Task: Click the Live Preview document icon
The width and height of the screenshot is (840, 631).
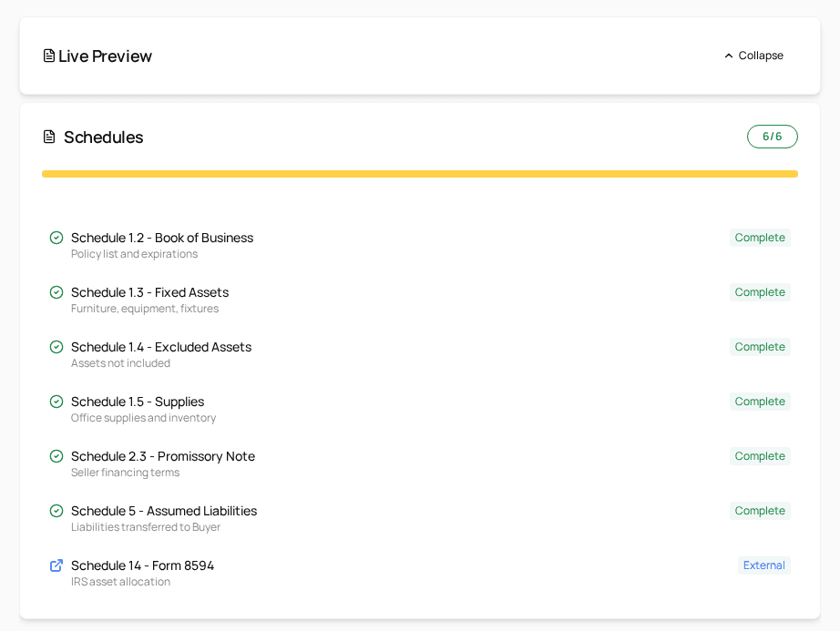Action: pos(49,56)
